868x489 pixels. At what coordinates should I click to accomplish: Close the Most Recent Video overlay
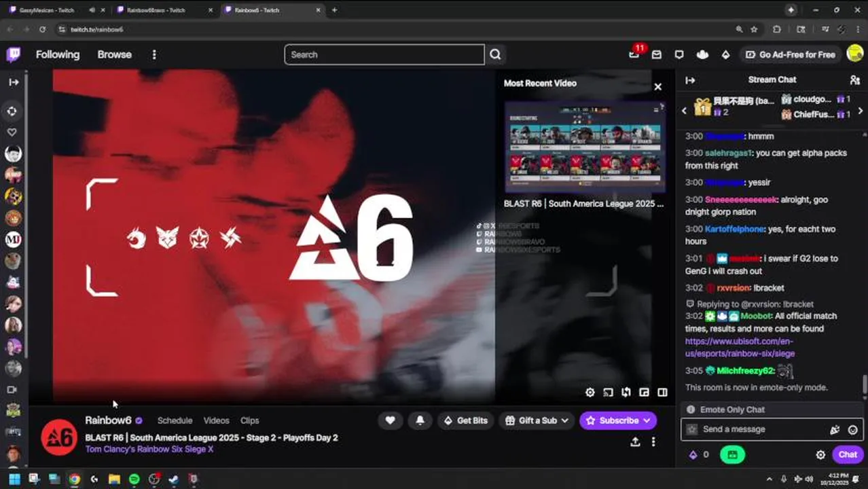click(657, 86)
